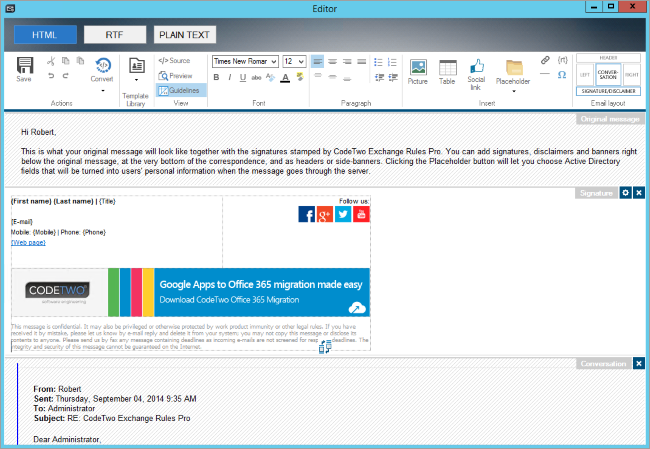Select the CONVERSATION layout section
The image size is (650, 449).
(x=608, y=75)
